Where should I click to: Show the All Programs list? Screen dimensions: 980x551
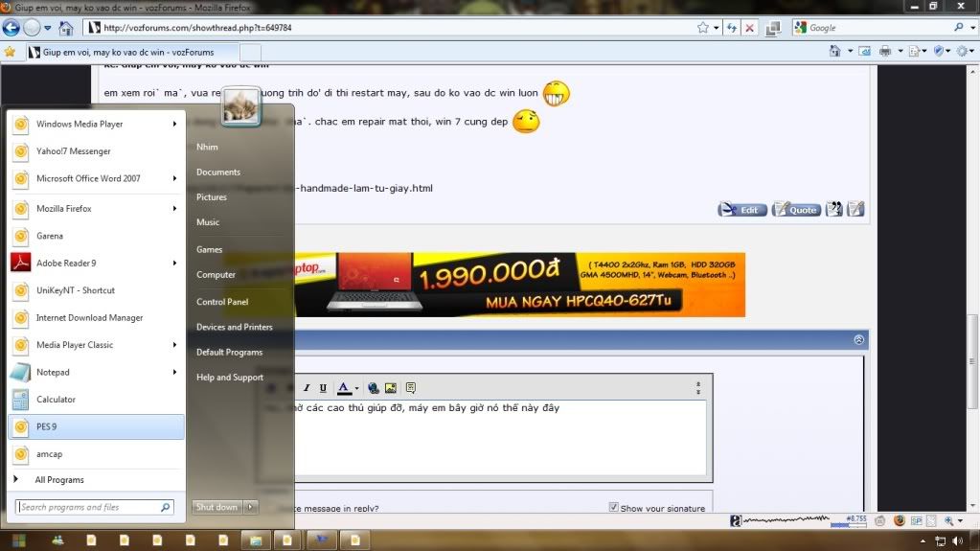(x=96, y=480)
